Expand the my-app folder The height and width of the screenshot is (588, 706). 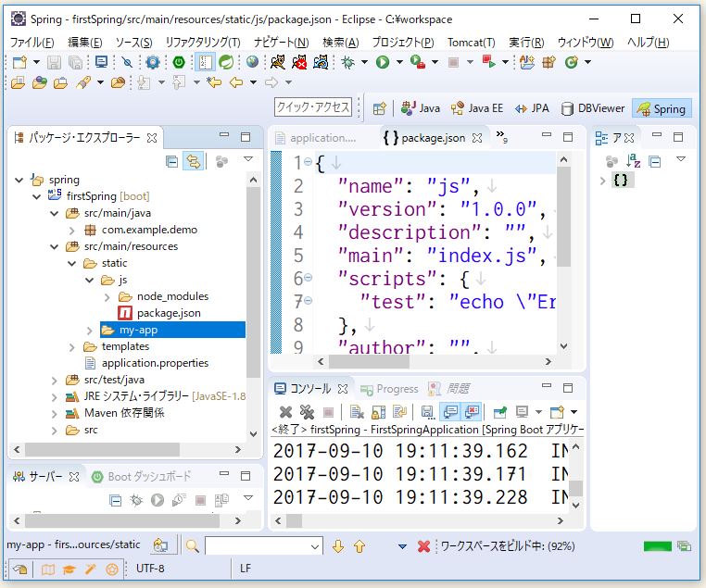pyautogui.click(x=89, y=331)
